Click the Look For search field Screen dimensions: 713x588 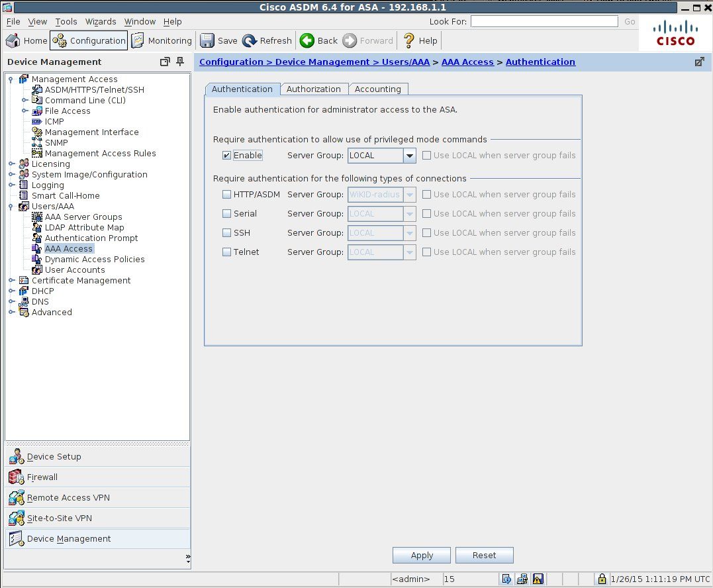tap(544, 22)
